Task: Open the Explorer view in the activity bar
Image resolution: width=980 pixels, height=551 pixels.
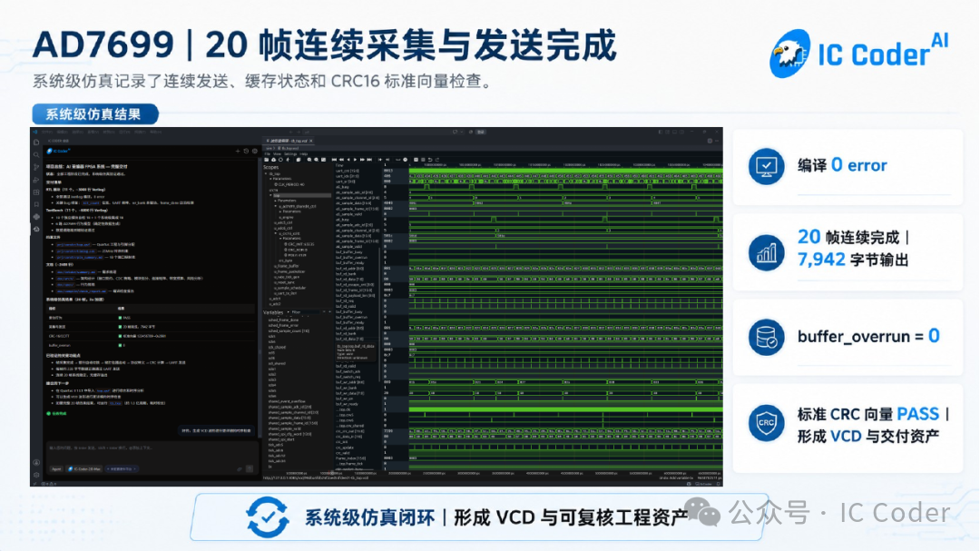Action: [x=36, y=143]
